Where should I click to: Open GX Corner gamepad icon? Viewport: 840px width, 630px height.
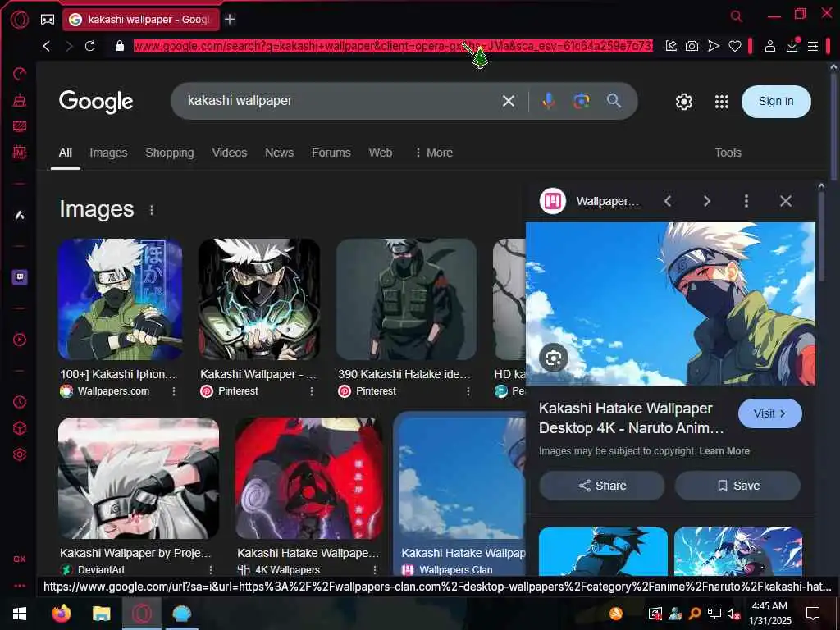coord(48,20)
